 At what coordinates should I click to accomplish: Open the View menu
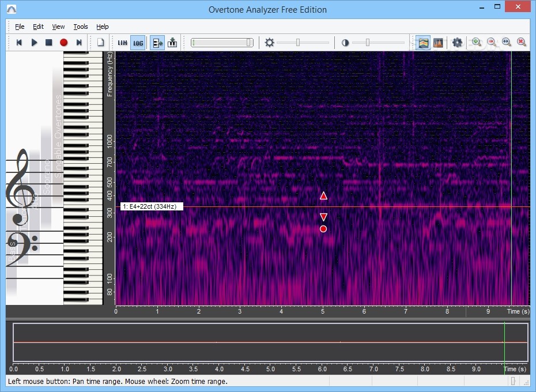(58, 27)
